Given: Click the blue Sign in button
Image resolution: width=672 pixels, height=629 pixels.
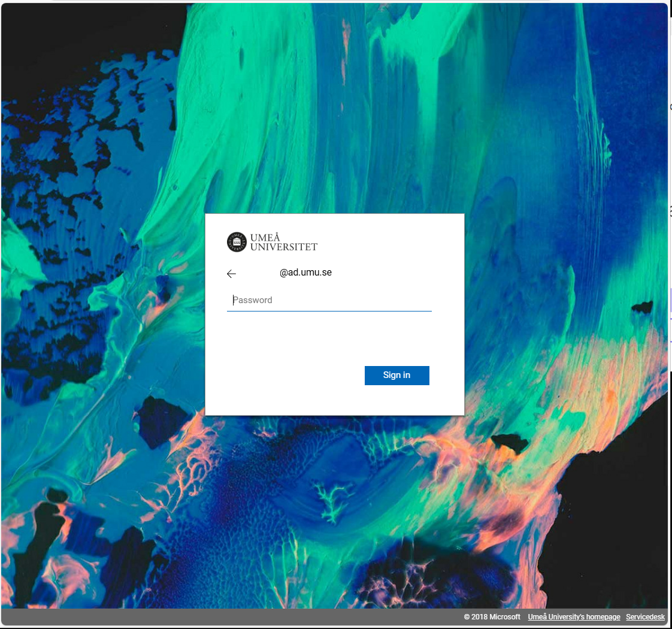Looking at the screenshot, I should (x=397, y=375).
